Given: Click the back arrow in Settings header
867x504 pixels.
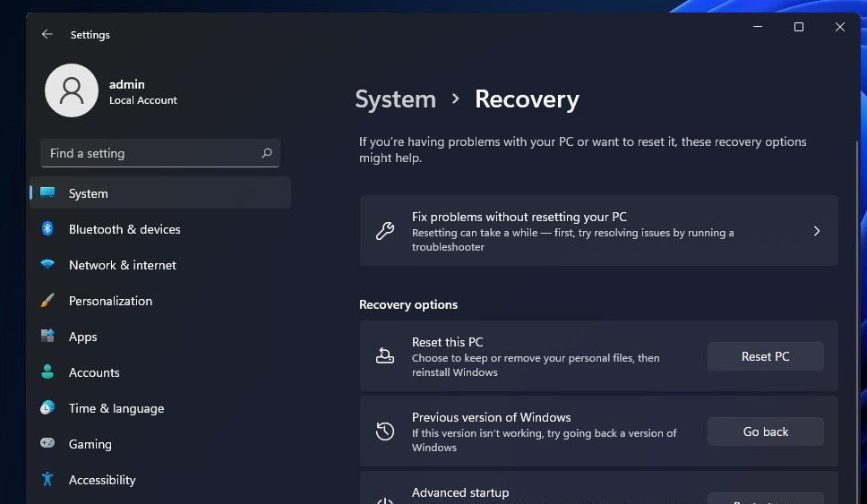Looking at the screenshot, I should (47, 34).
